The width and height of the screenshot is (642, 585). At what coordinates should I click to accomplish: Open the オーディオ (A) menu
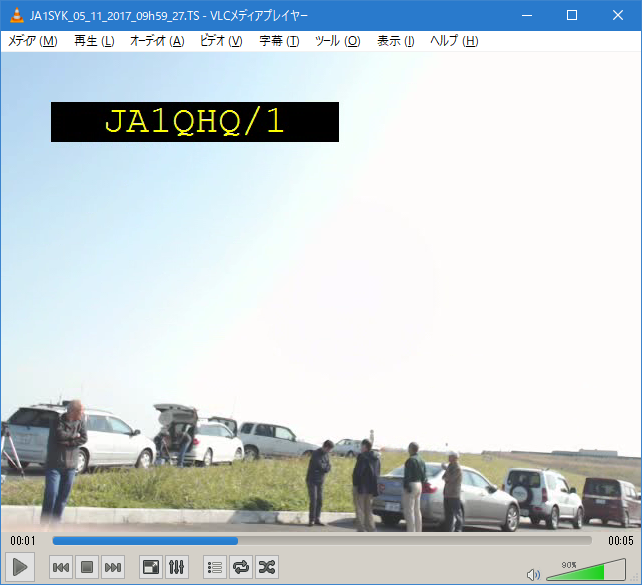tap(157, 41)
